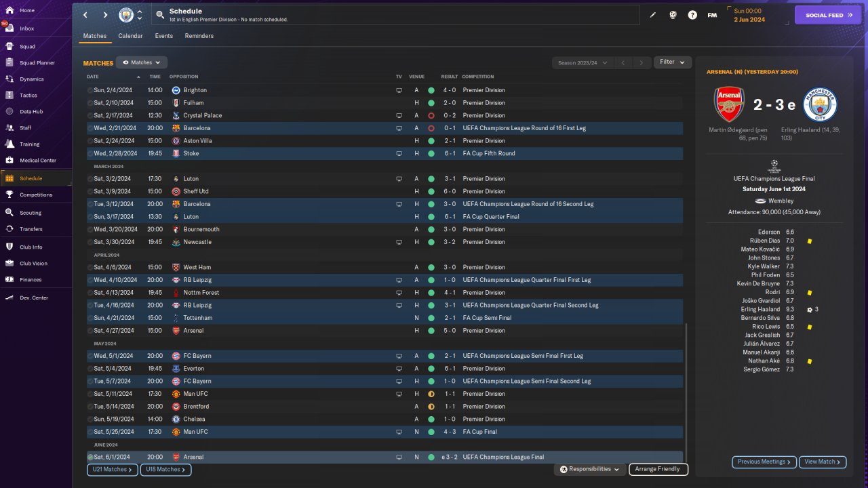The image size is (868, 488).
Task: Open Kevin De Bruyne's profile from the ratings list
Action: [758, 283]
